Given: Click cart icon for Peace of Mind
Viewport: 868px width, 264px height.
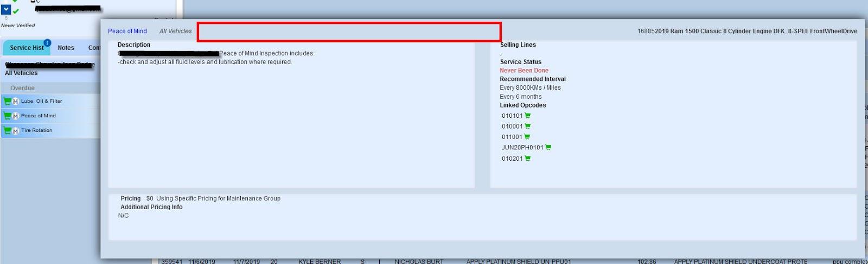Looking at the screenshot, I should point(7,116).
